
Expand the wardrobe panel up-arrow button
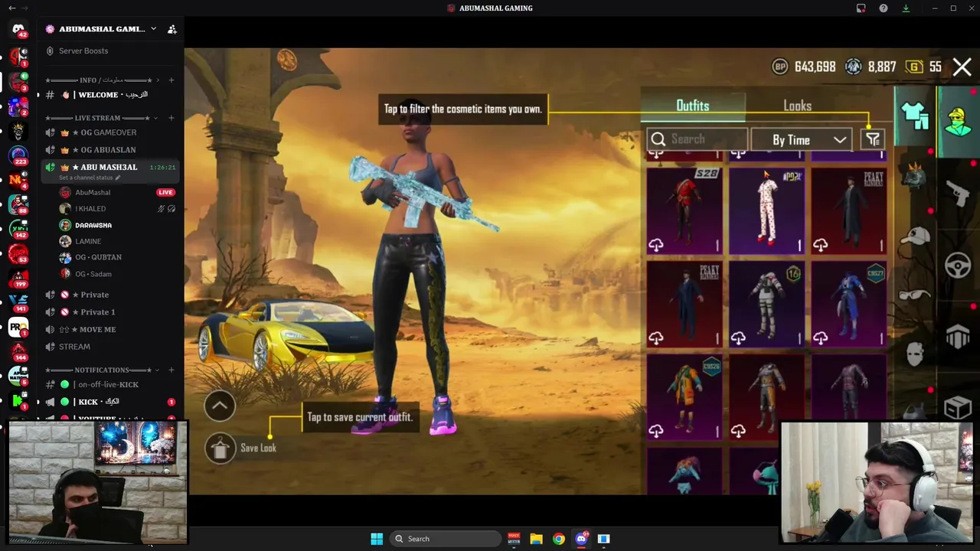coord(220,406)
